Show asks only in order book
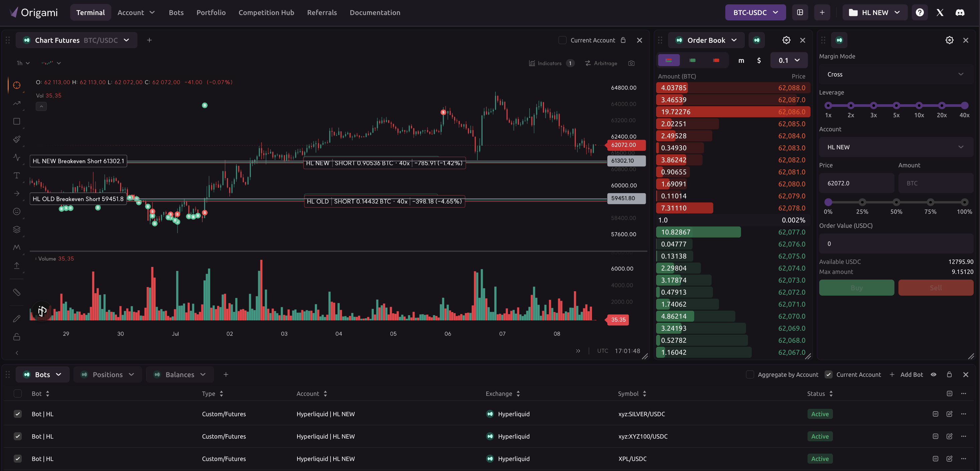The height and width of the screenshot is (471, 980). 716,60
